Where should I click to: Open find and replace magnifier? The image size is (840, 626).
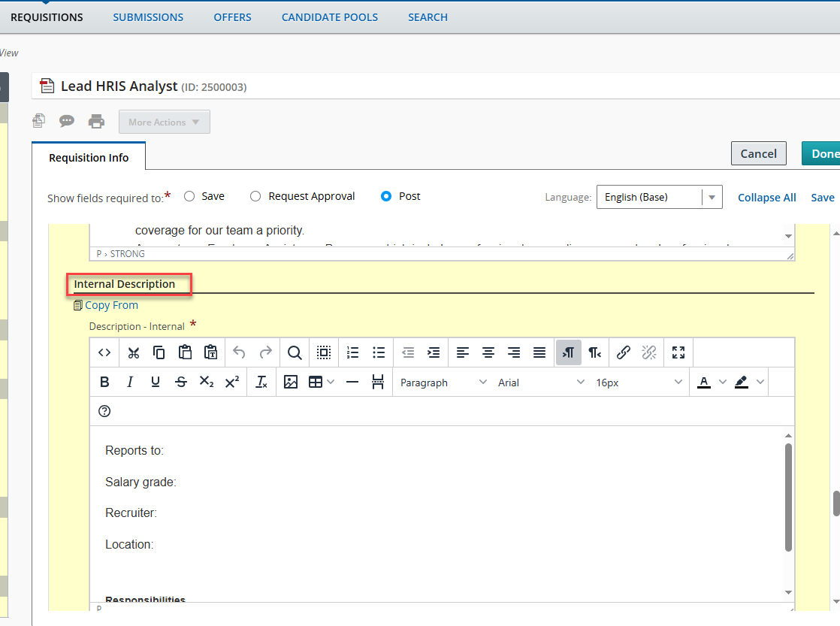click(x=294, y=352)
